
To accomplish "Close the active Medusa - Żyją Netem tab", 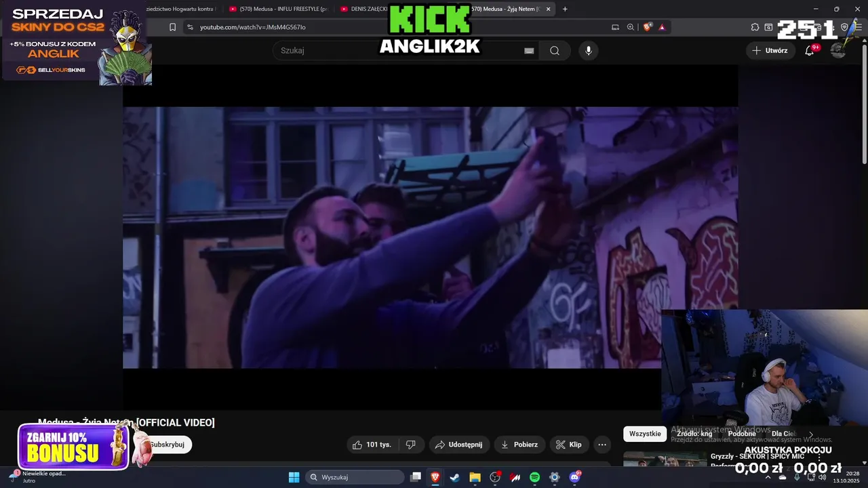I will [548, 9].
